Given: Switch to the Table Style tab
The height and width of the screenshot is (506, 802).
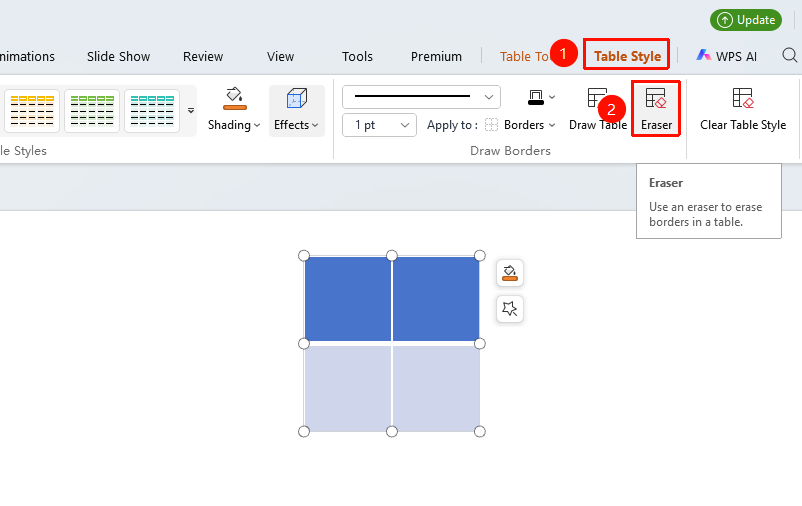Looking at the screenshot, I should (x=627, y=56).
